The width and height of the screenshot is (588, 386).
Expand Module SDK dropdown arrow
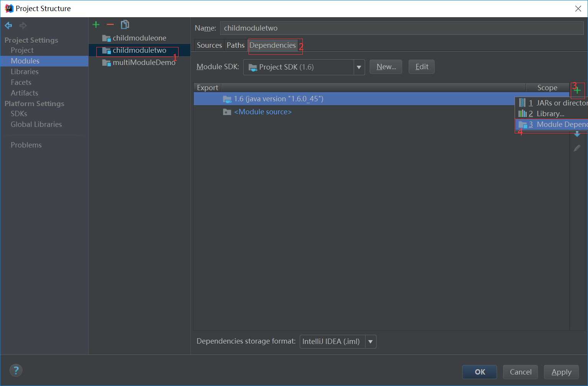[359, 67]
